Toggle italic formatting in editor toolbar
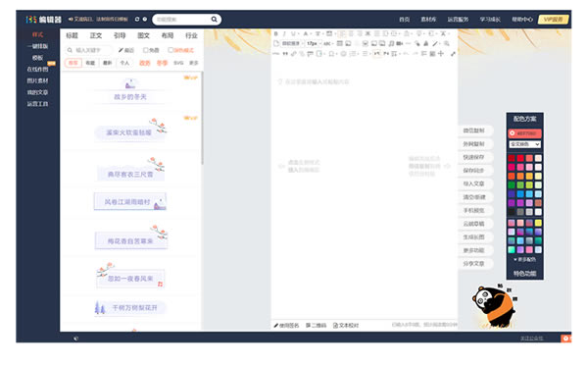Screen dimensions: 588x366 (284, 33)
